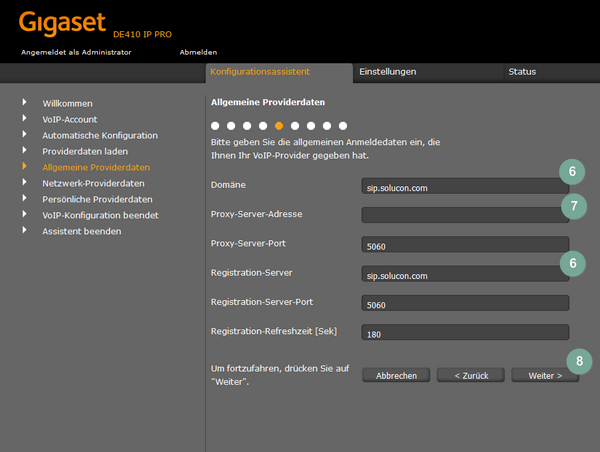Click the Gigaset logo

[63, 23]
